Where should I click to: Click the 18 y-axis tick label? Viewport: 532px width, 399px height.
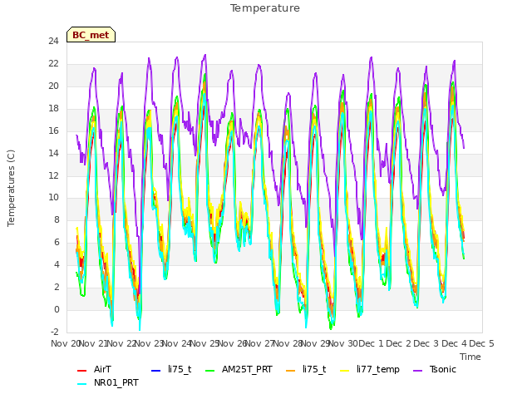(x=53, y=108)
